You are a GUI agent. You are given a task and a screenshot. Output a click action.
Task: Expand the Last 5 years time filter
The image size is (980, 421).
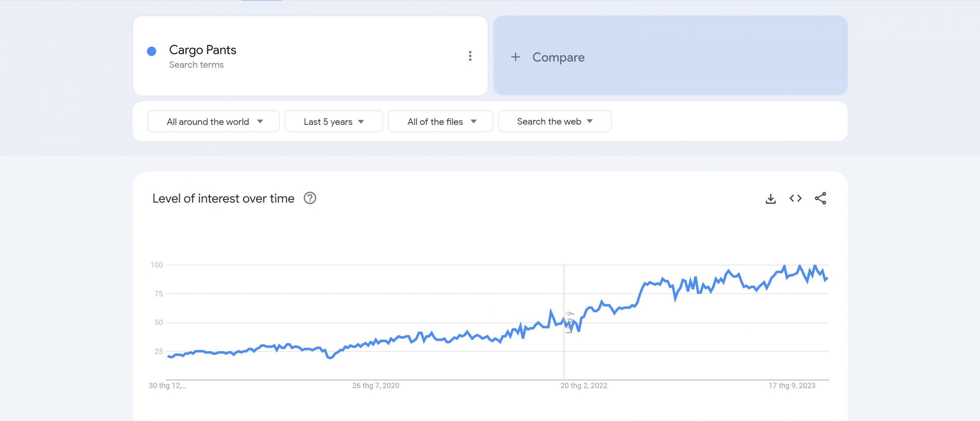[333, 121]
